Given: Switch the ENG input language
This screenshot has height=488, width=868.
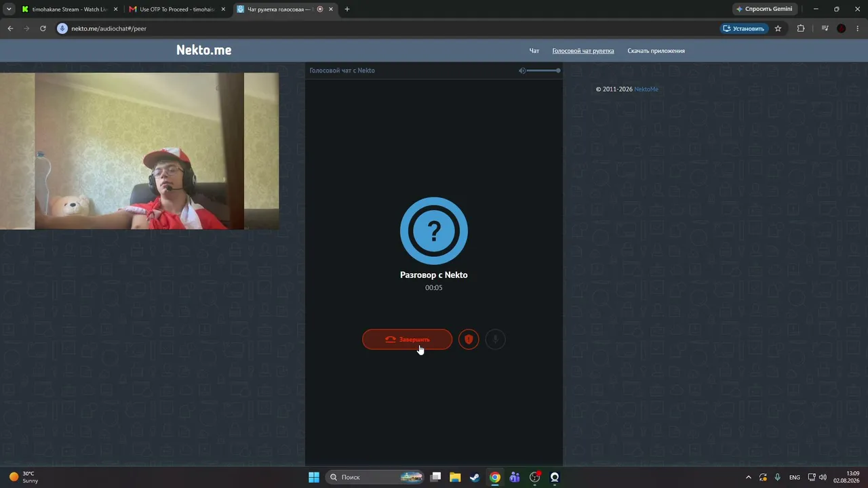Looking at the screenshot, I should click(795, 477).
